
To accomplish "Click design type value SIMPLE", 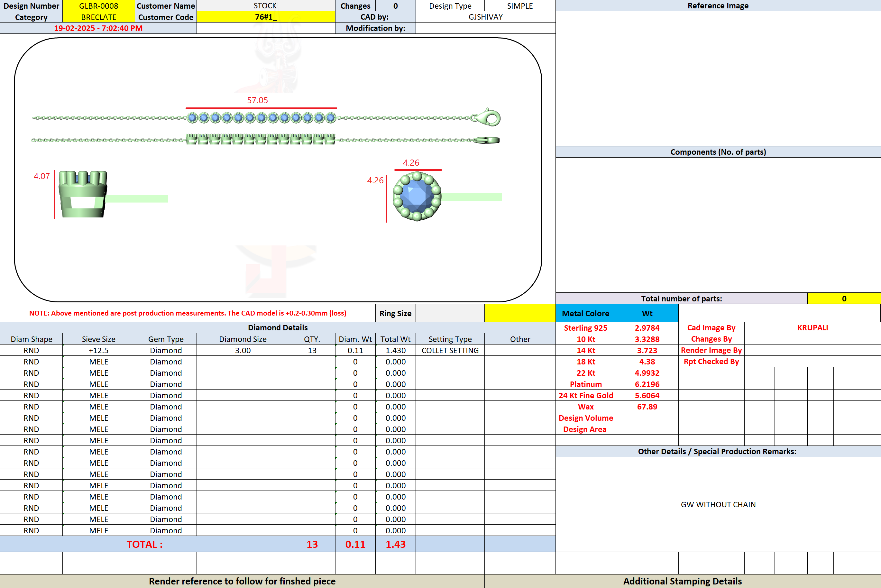I will point(520,5).
